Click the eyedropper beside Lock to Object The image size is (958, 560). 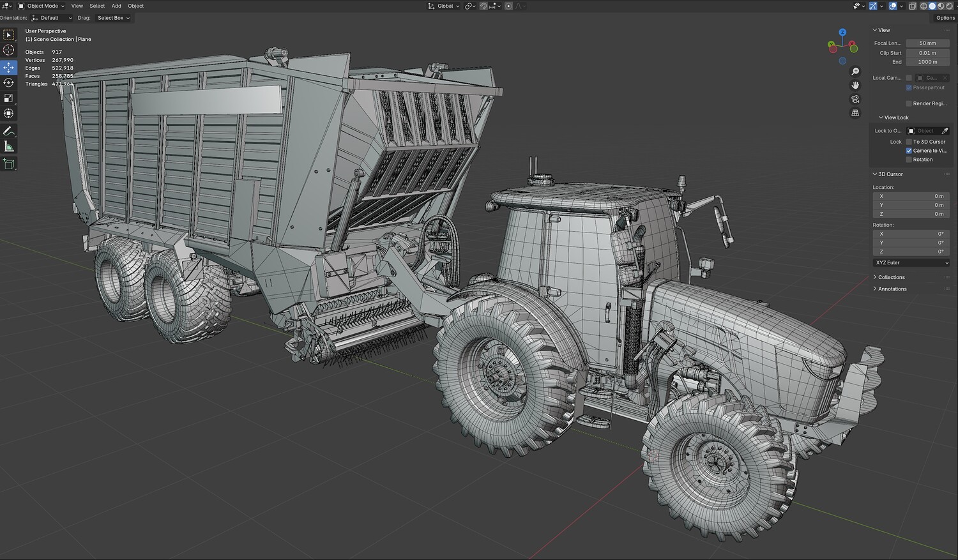(945, 131)
